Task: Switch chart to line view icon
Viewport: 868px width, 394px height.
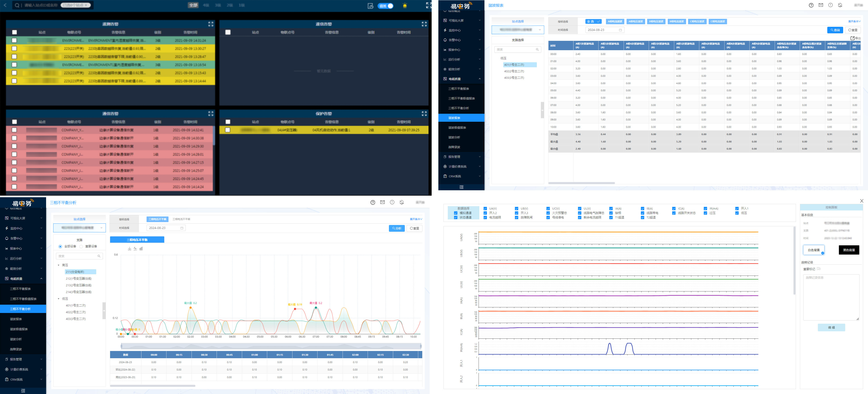Action: coord(135,249)
